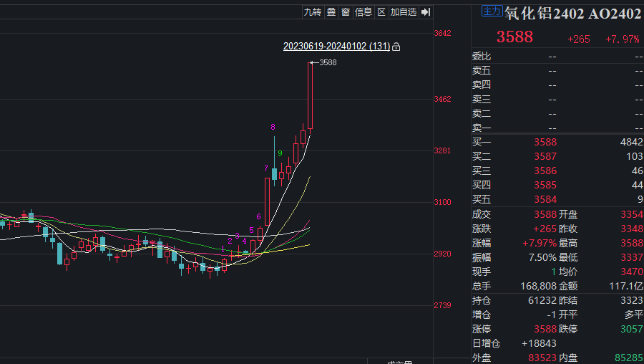The image size is (644, 364).
Task: Click the 3642 price axis label
Action: (442, 33)
